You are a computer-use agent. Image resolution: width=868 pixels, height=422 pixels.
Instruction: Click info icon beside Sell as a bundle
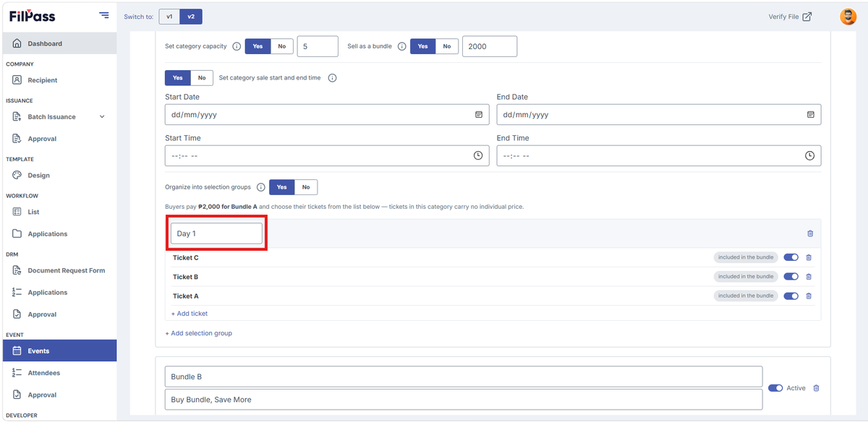pos(402,46)
